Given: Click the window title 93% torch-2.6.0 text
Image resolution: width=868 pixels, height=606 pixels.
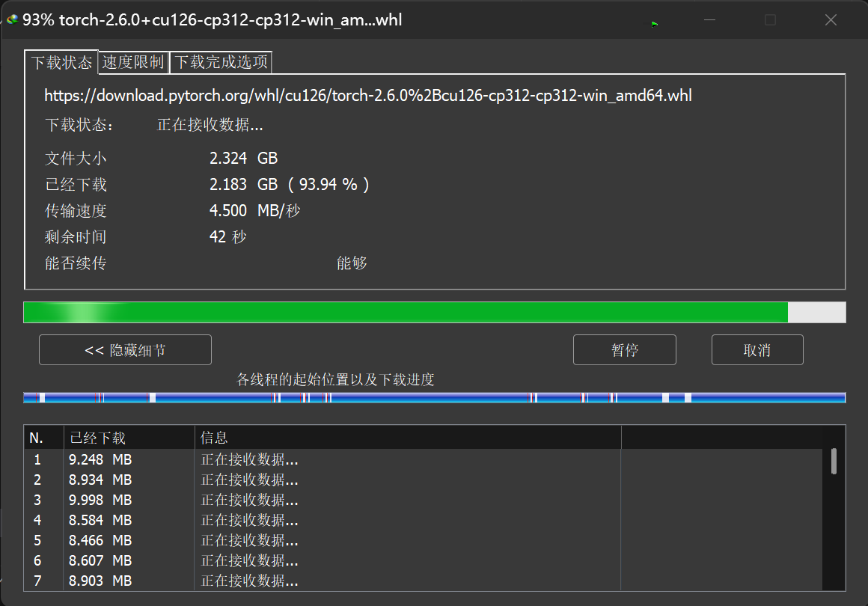Looking at the screenshot, I should pos(212,20).
